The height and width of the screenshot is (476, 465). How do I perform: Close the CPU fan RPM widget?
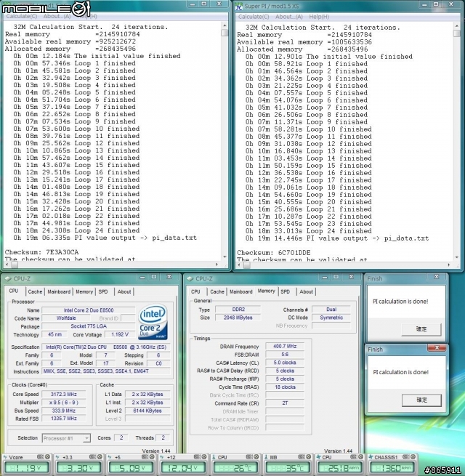pos(360,456)
